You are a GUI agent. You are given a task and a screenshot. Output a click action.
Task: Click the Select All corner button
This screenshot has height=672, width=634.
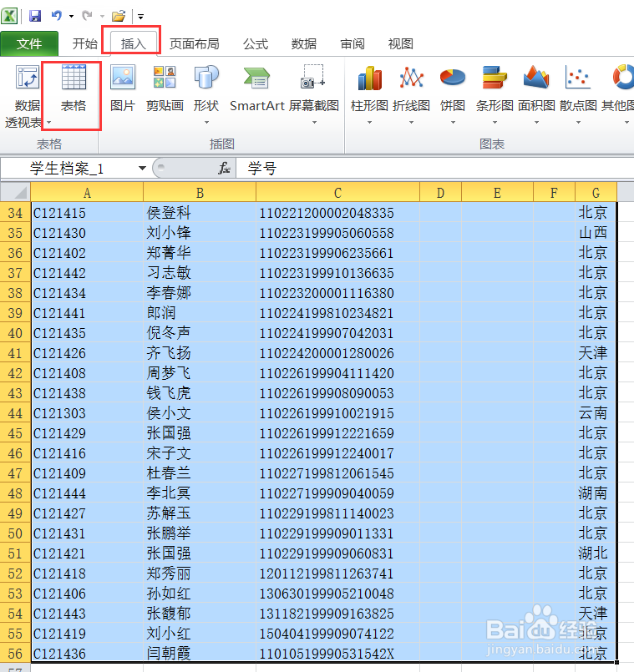click(x=15, y=192)
